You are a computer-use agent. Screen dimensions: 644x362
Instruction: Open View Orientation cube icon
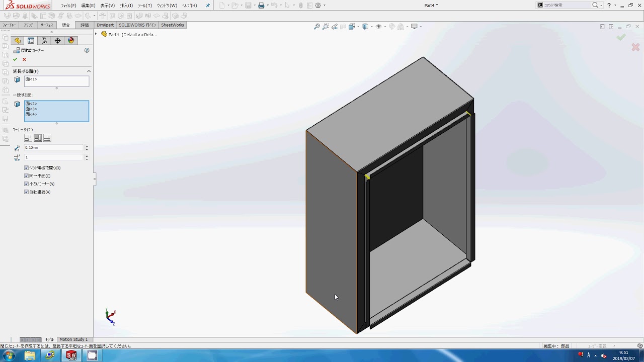pyautogui.click(x=351, y=27)
